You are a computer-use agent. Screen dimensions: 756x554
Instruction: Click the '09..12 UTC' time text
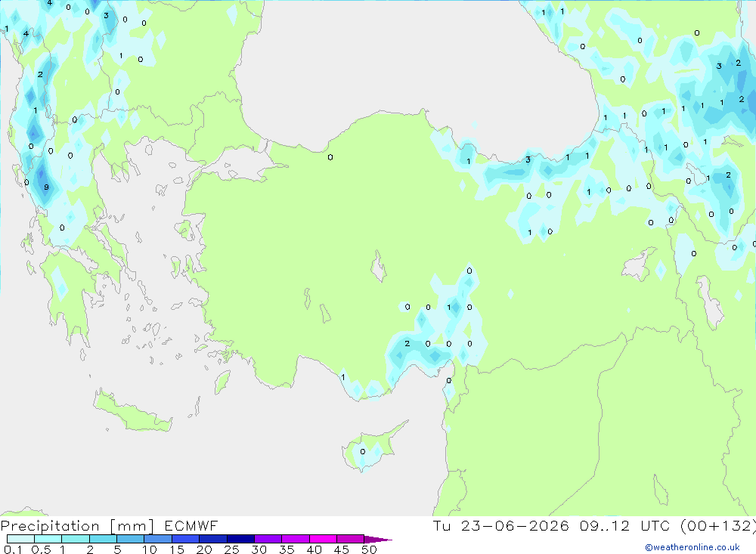coord(625,525)
